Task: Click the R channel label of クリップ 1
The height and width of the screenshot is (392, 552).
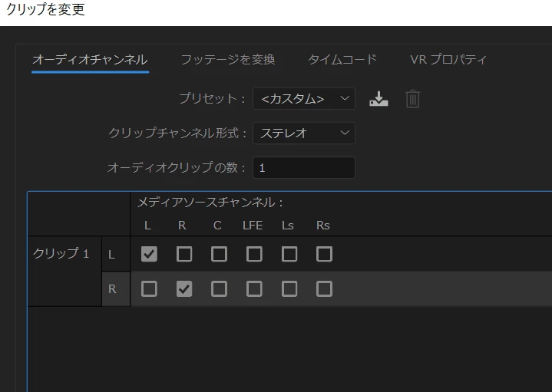Action: pos(112,289)
